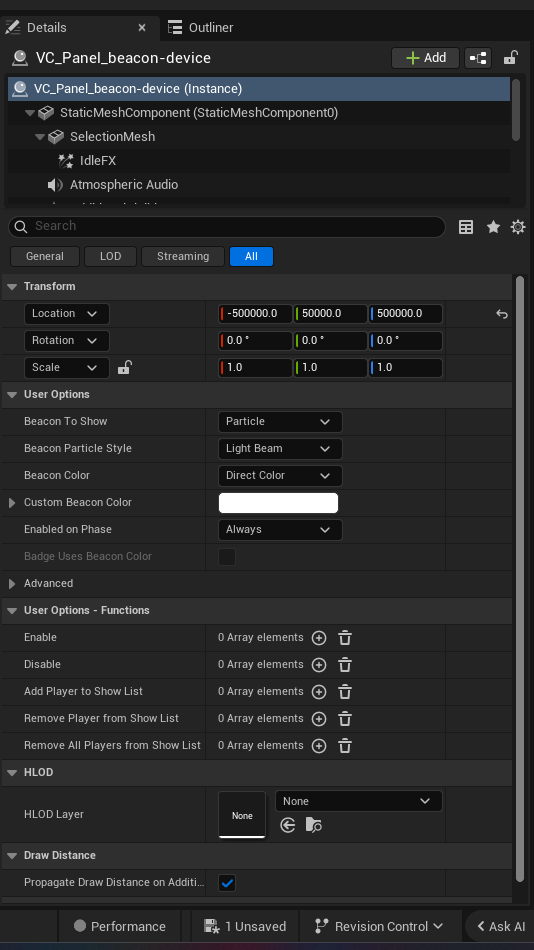Viewport: 534px width, 950px height.
Task: Click the Scale Z value field
Action: 406,368
